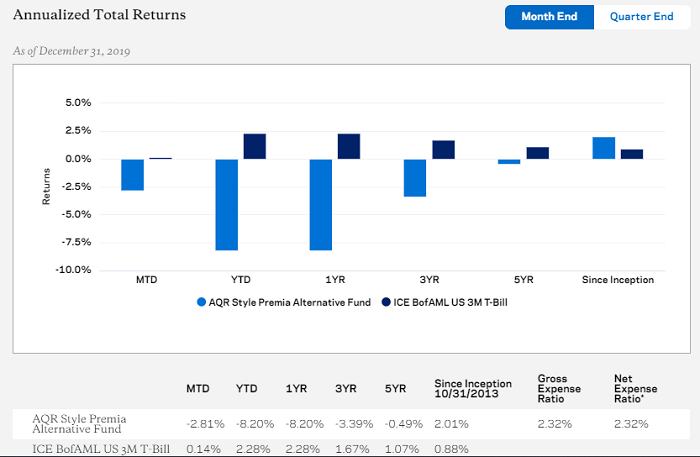
Task: Click the As of December 31, 2019 date
Action: pos(71,51)
